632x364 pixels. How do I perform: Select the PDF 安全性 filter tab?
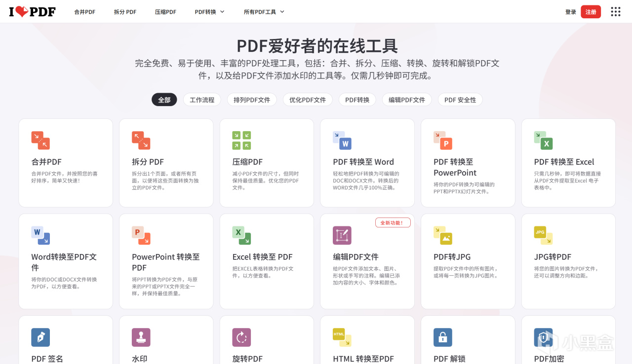coord(460,100)
